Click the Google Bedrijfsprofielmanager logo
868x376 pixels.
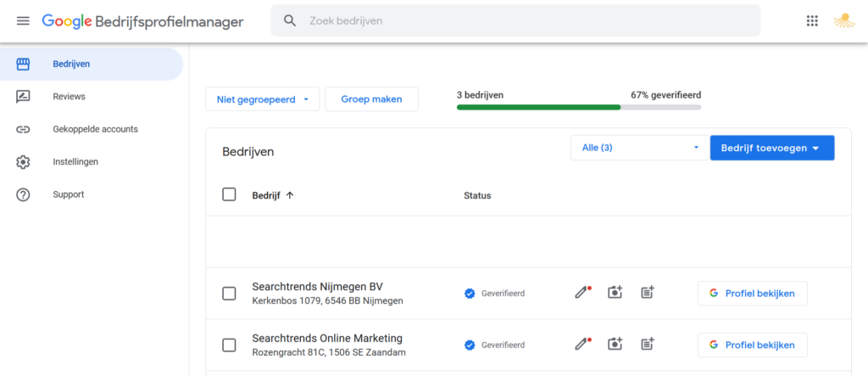coord(142,21)
